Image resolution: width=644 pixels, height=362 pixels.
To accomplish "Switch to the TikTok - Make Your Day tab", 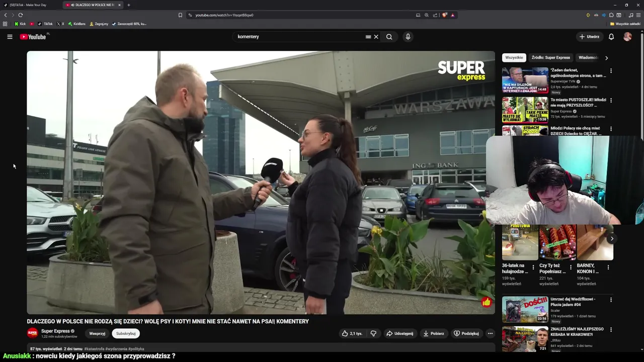I will pos(30,5).
